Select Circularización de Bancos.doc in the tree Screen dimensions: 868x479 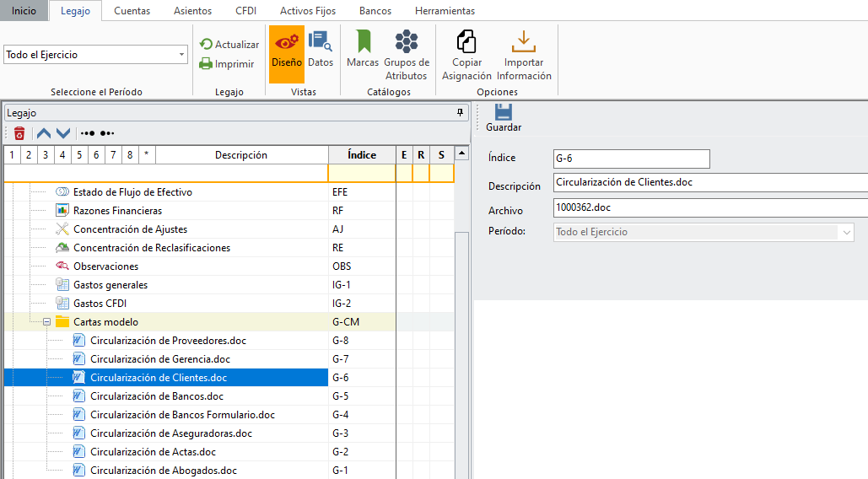[x=156, y=396]
